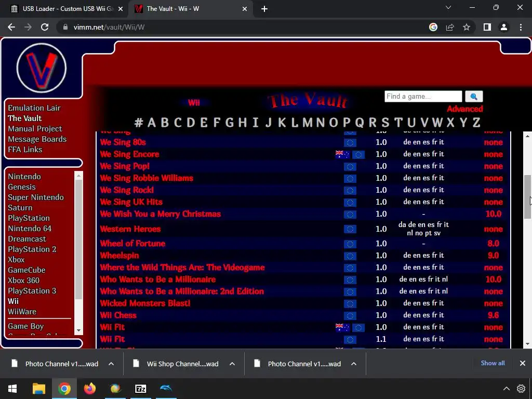532x399 pixels.
Task: Close the downloads bar
Action: coord(523,363)
